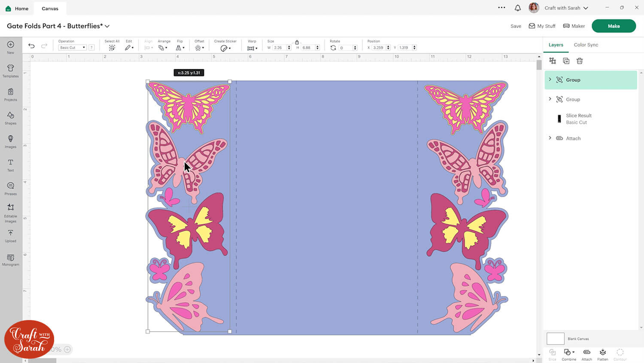Click the Blank Canvas color swatch
The height and width of the screenshot is (363, 644).
tap(555, 339)
